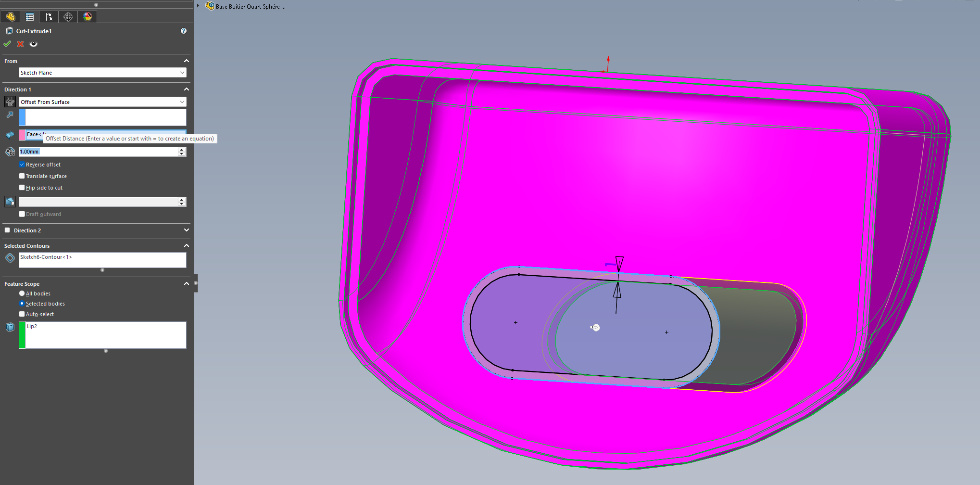Select the All bodies radio button
Screen dimensions: 980x485
[22, 294]
